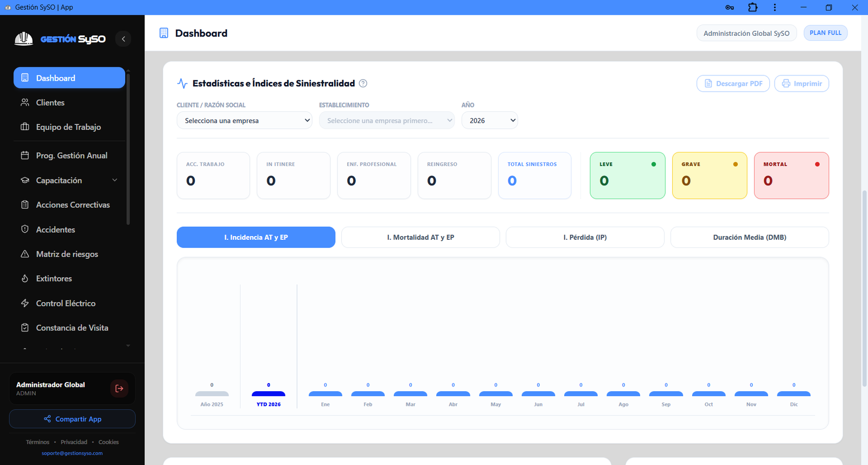Click the yellow Grave severity card
Viewport: 868px width, 465px height.
click(710, 175)
